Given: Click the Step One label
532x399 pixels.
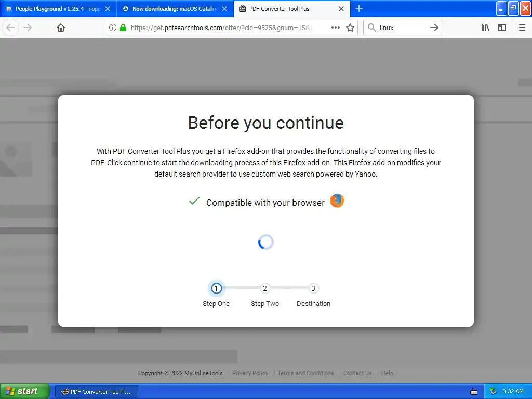Looking at the screenshot, I should pyautogui.click(x=216, y=303).
